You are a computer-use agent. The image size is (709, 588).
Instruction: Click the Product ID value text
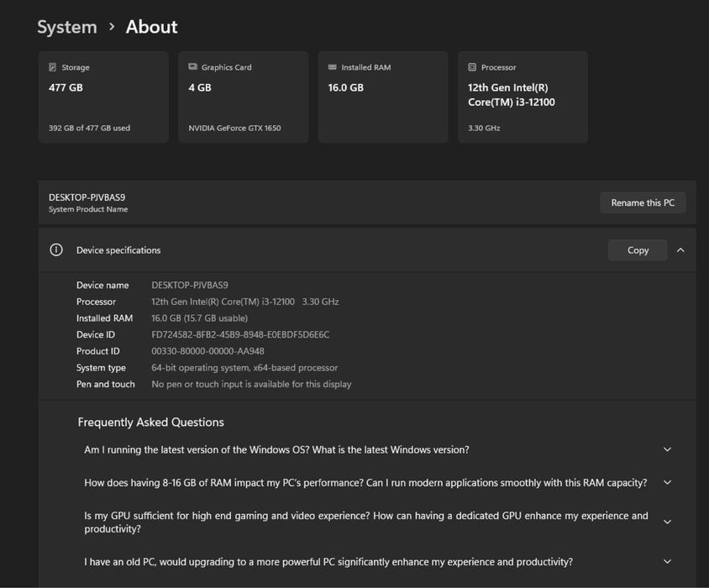pyautogui.click(x=207, y=351)
